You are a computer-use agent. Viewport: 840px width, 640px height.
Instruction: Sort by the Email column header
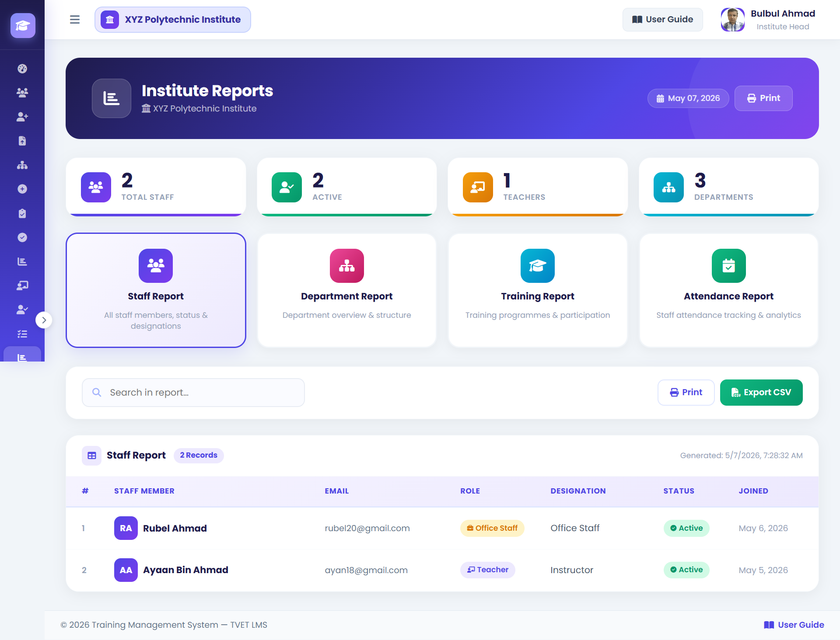[337, 491]
